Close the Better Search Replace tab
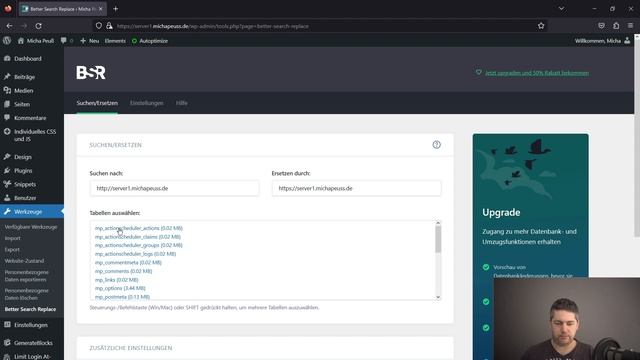The image size is (640, 360). click(100, 9)
